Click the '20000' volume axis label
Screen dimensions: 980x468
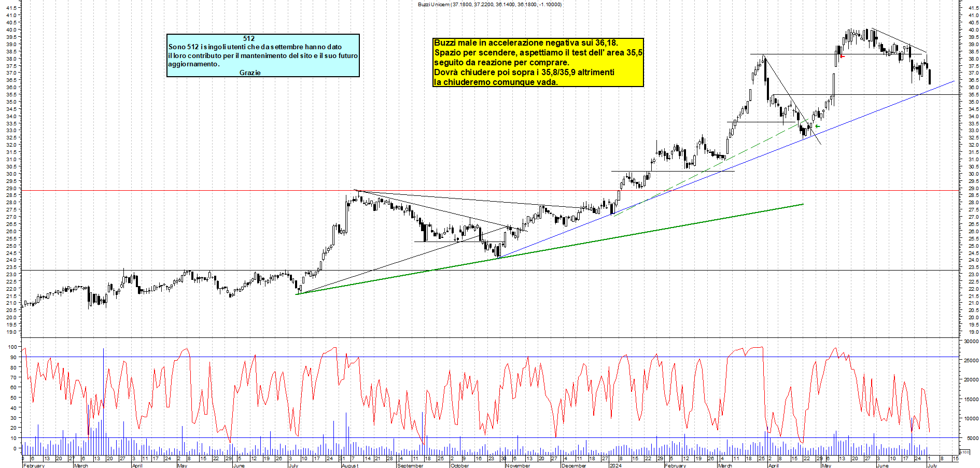tap(971, 380)
